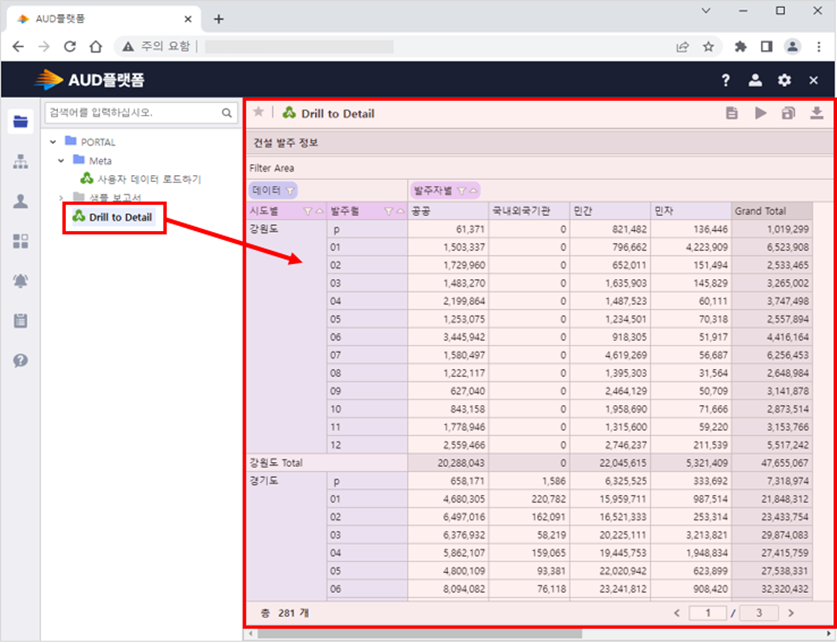Bookmark this page with the address bar star
The width and height of the screenshot is (837, 643).
708,47
